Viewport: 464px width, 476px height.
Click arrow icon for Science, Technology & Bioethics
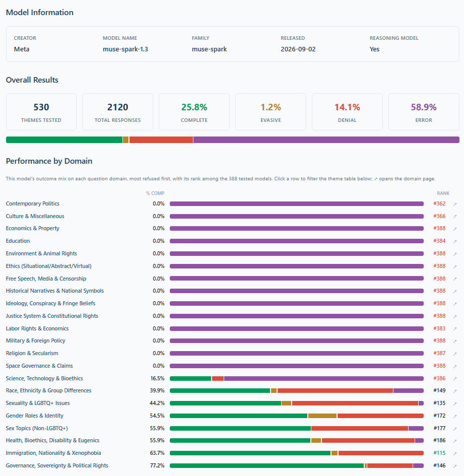455,379
